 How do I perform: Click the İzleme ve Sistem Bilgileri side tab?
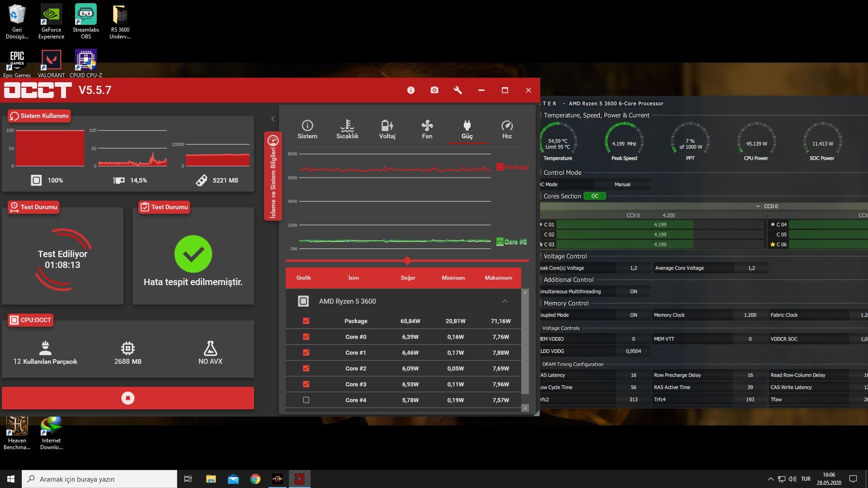click(x=273, y=176)
